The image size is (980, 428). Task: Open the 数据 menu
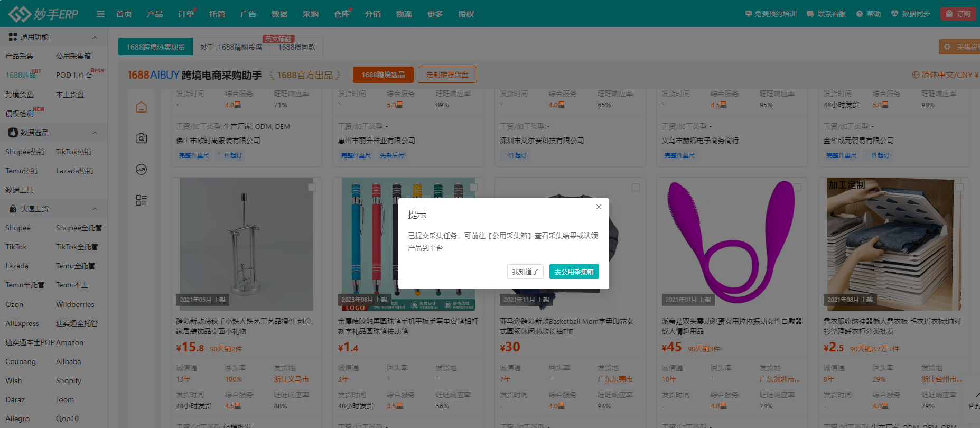pyautogui.click(x=279, y=14)
